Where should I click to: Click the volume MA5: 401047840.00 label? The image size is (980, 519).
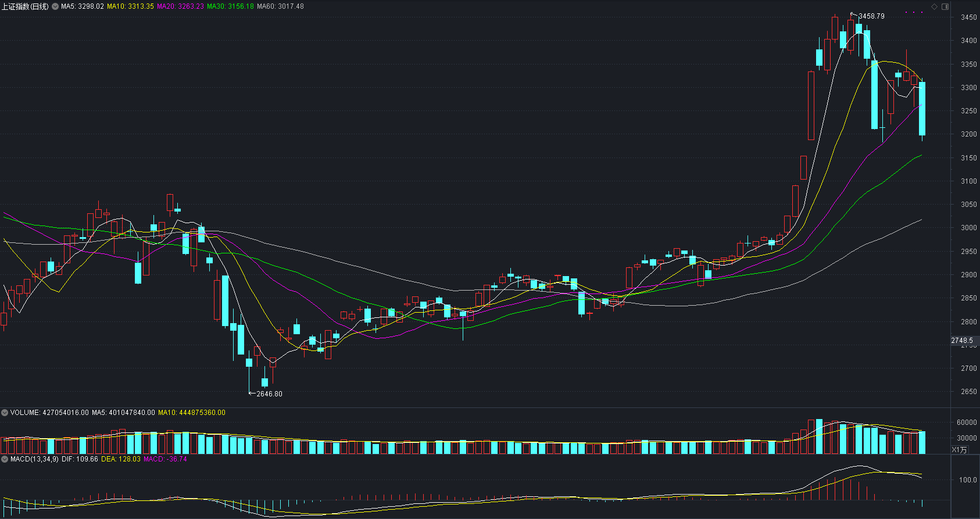coord(123,413)
